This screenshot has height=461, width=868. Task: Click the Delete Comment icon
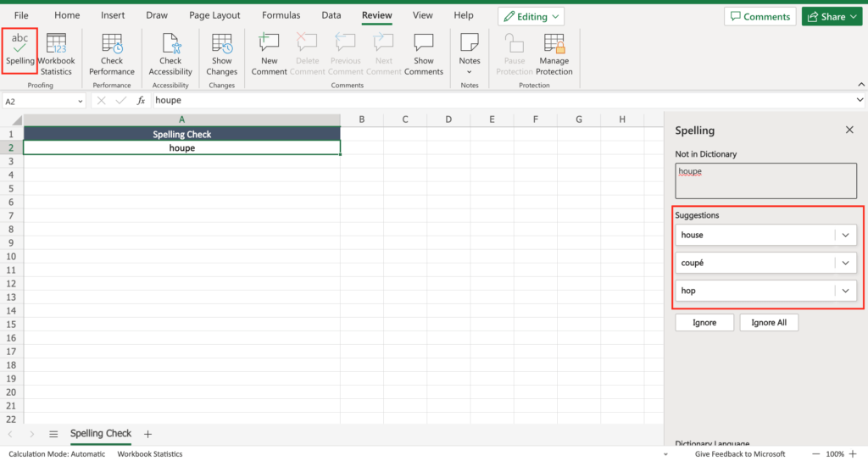pos(307,54)
